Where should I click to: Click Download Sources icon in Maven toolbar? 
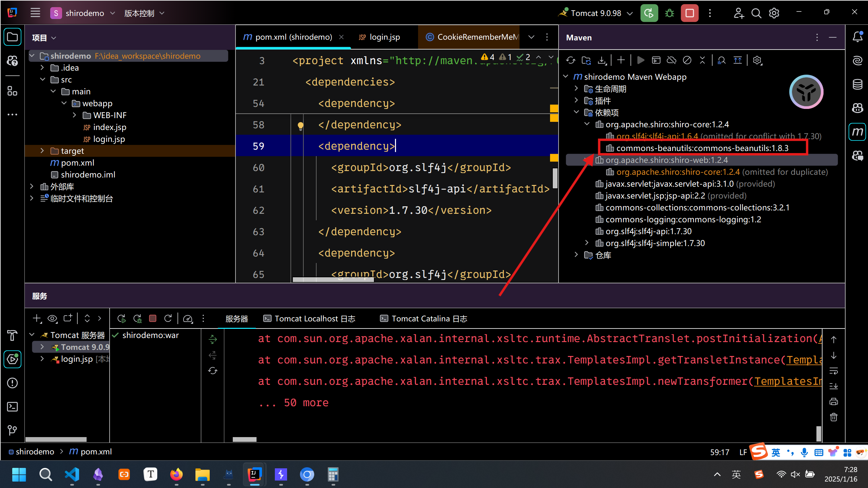(x=602, y=60)
